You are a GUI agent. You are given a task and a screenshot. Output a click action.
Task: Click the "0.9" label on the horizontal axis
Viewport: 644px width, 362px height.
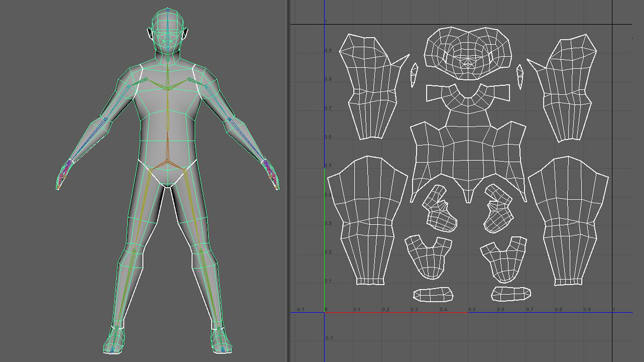587,309
